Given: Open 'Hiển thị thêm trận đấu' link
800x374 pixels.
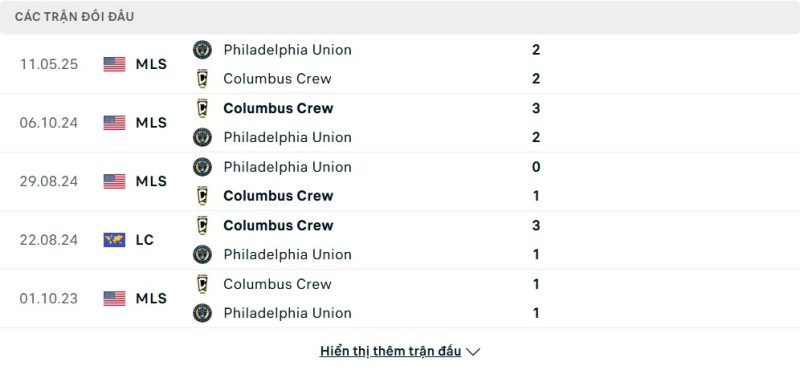Looking at the screenshot, I should tap(390, 351).
